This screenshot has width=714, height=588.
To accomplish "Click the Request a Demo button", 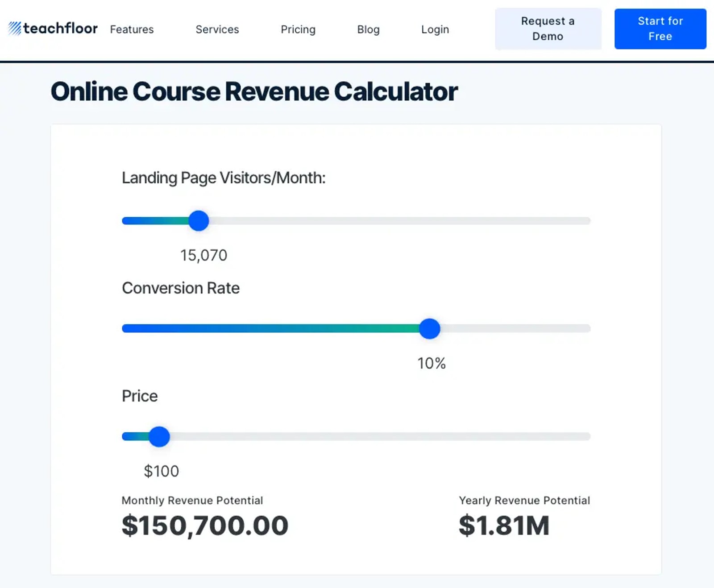I will 548,29.
